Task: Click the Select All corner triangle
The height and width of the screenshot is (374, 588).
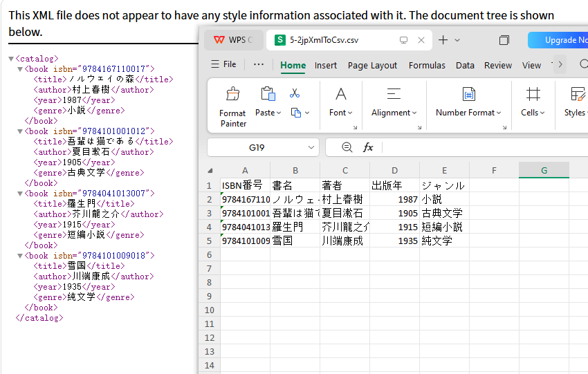Action: pyautogui.click(x=210, y=171)
